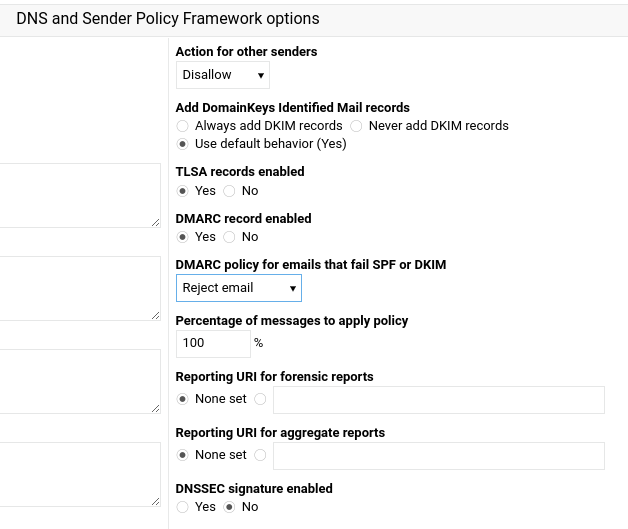Open the Action for other senders dropdown
Image resolution: width=628 pixels, height=529 pixels.
coord(223,75)
